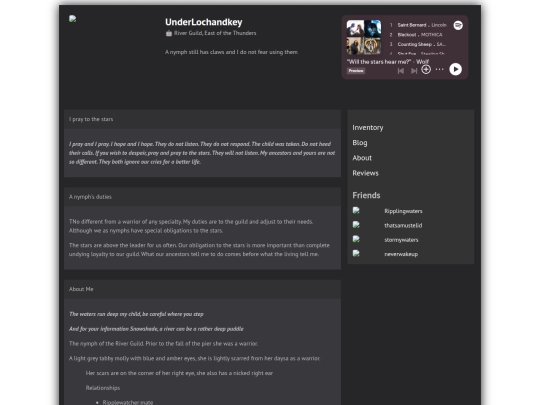Click neverwakeup's avatar icon
Image resolution: width=540 pixels, height=405 pixels.
click(x=356, y=253)
